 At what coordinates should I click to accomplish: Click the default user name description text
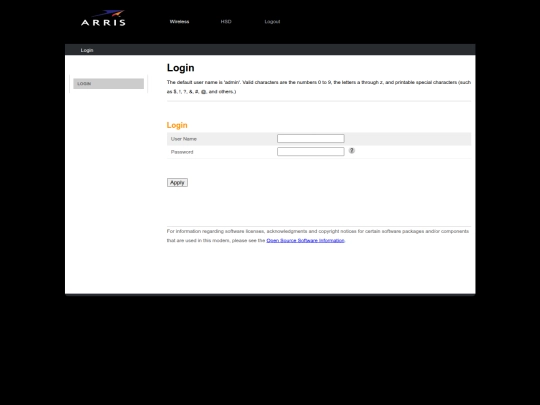[319, 87]
